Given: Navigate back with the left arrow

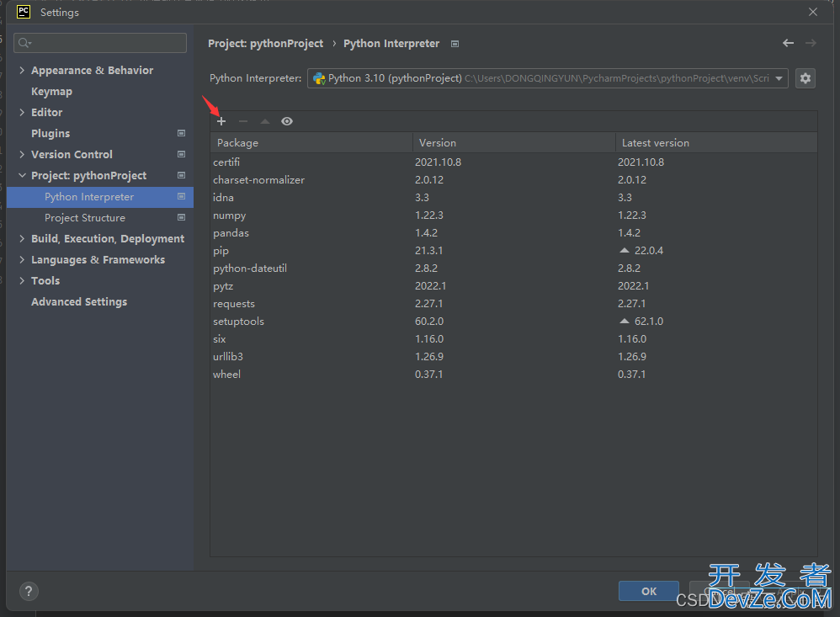Looking at the screenshot, I should coord(788,43).
